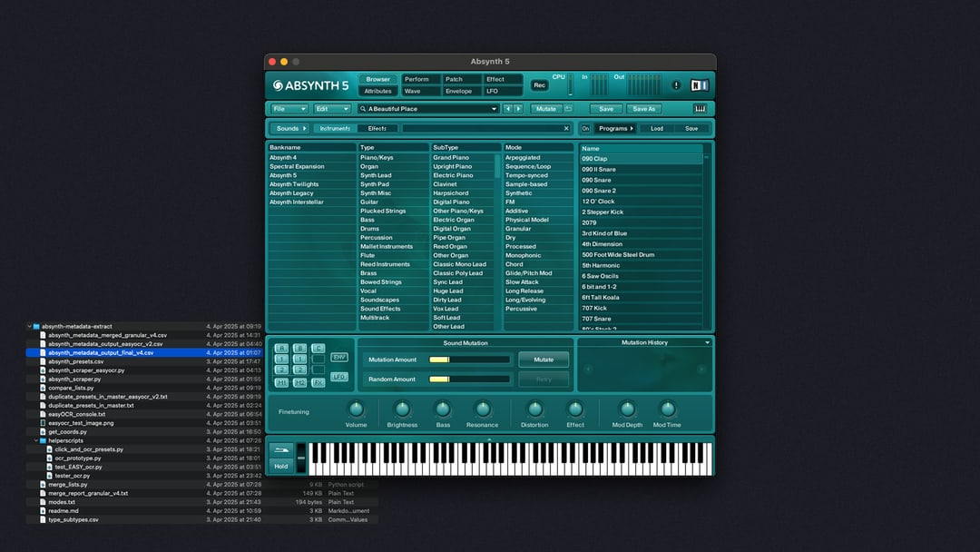The width and height of the screenshot is (980, 552).
Task: Click the FX module button
Action: pyautogui.click(x=318, y=382)
